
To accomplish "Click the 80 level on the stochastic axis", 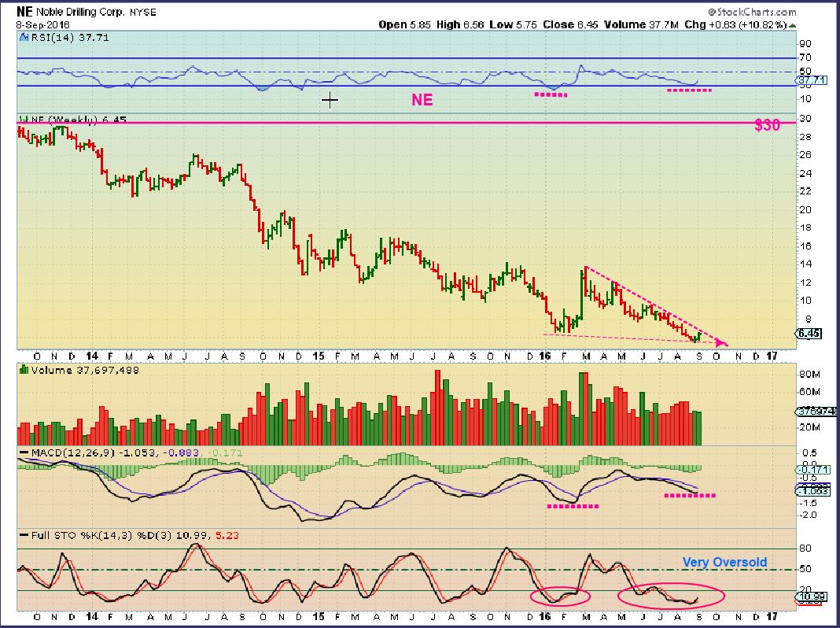I will 805,549.
